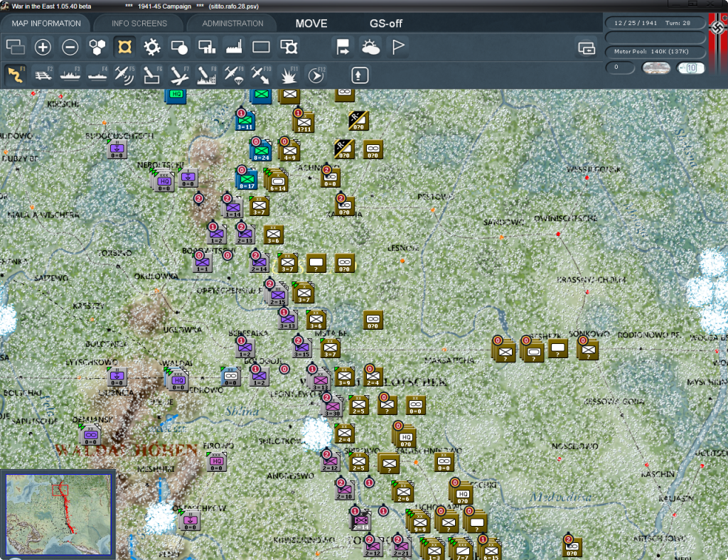Click the F12 end turn arrow icon
The height and width of the screenshot is (560, 728).
[x=316, y=75]
